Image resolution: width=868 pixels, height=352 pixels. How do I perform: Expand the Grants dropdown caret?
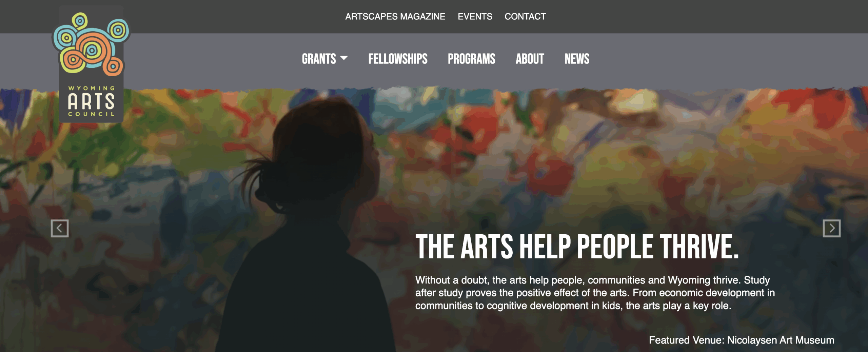tap(344, 58)
